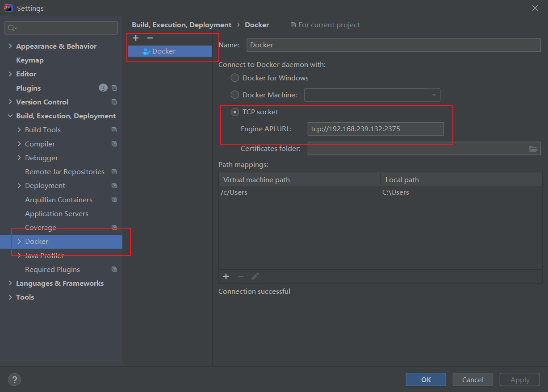Viewport: 548px width, 392px height.
Task: Click project-level icon next to Plugins
Action: 114,88
